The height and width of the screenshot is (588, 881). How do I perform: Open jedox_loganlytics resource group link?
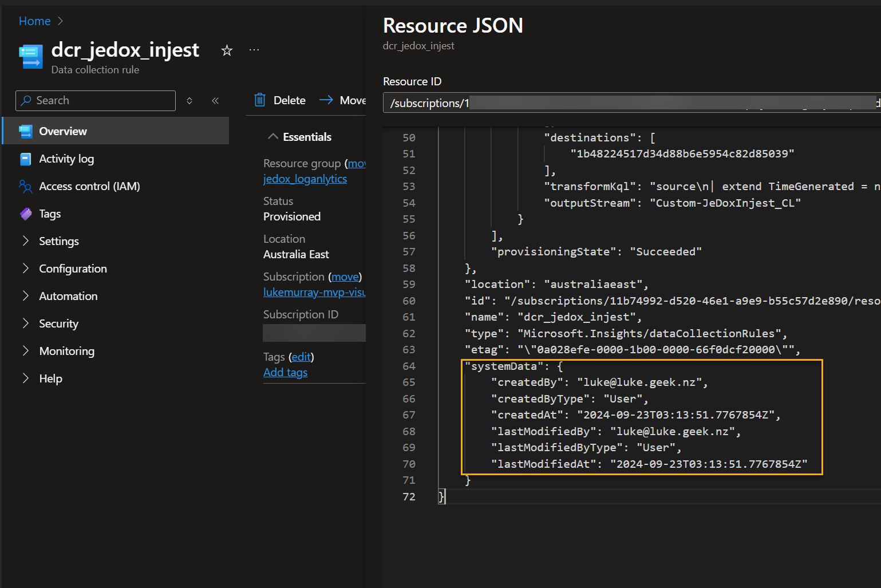pyautogui.click(x=305, y=179)
